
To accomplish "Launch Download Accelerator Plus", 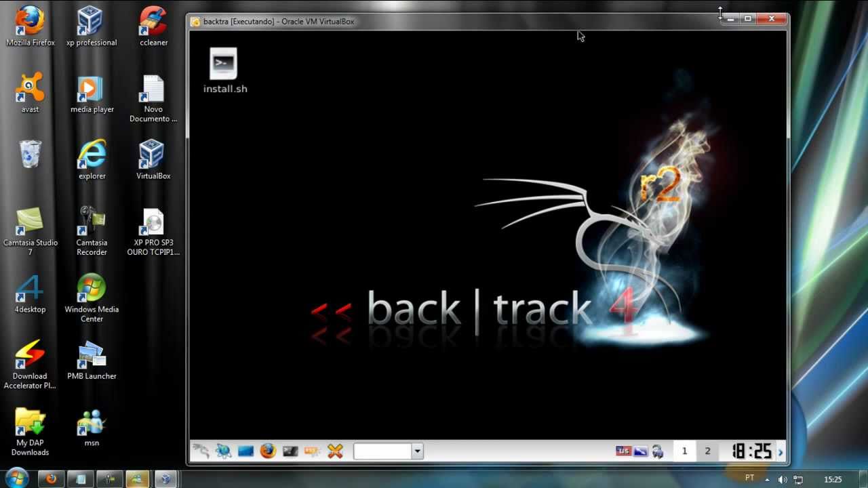I will 31,365.
